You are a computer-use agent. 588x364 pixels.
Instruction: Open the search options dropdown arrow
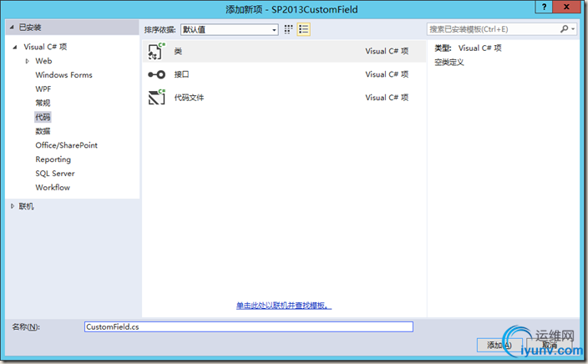[x=573, y=29]
